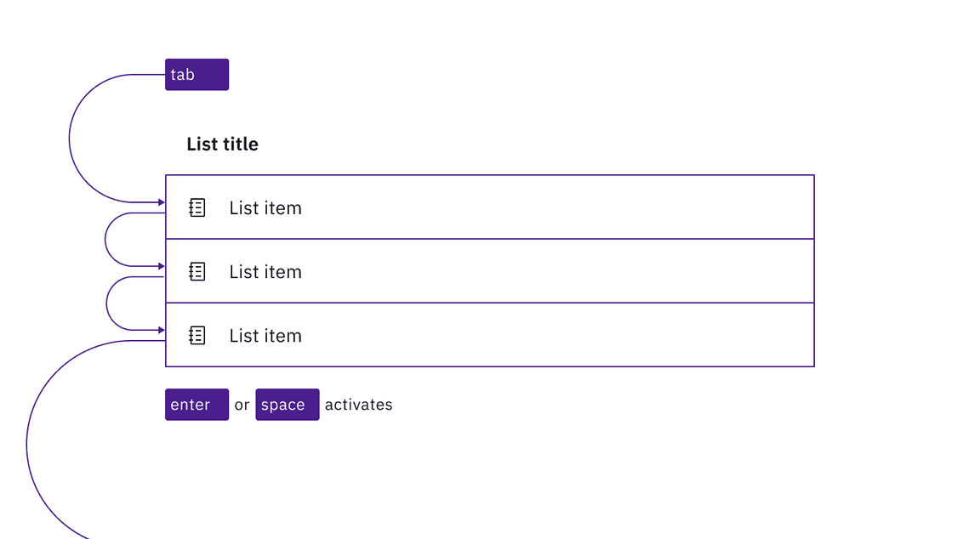Viewport: 980px width, 539px height.
Task: Click the purple "tab" key badge
Action: pos(197,75)
